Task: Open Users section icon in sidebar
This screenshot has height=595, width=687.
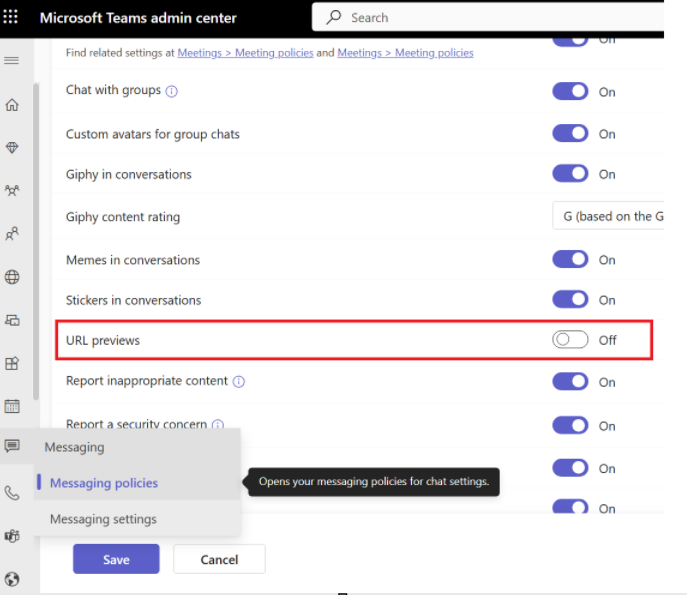Action: click(12, 233)
